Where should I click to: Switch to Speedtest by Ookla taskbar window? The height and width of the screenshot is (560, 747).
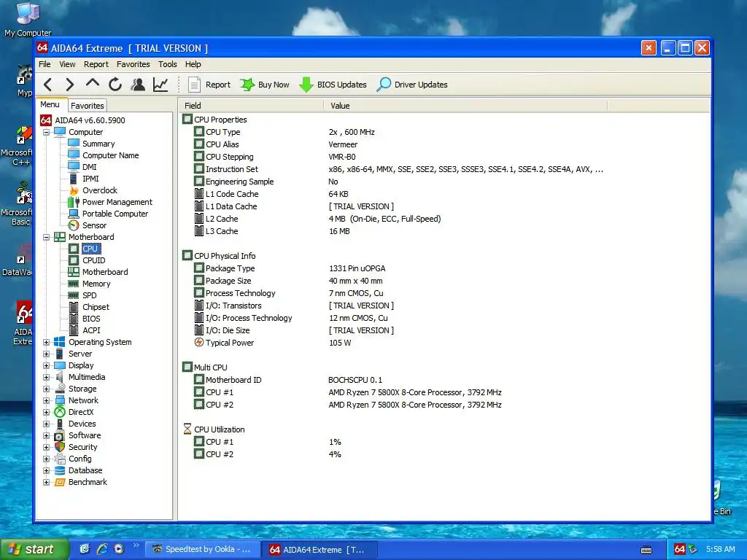point(203,550)
